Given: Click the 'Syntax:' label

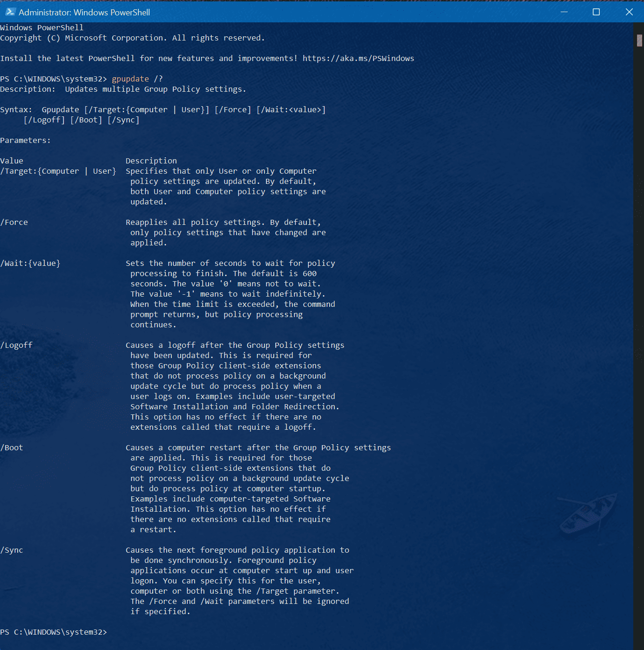Looking at the screenshot, I should [x=16, y=109].
